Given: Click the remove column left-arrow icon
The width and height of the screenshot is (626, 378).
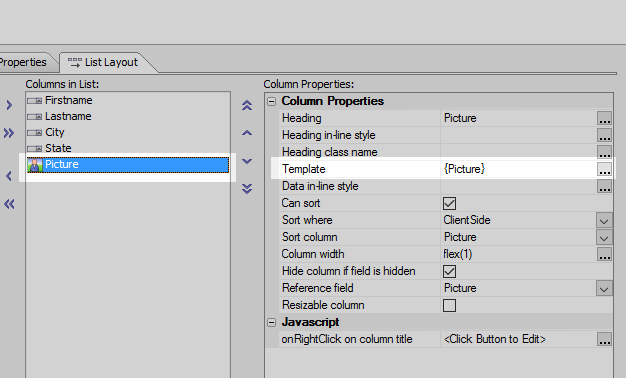Looking at the screenshot, I should (x=9, y=176).
